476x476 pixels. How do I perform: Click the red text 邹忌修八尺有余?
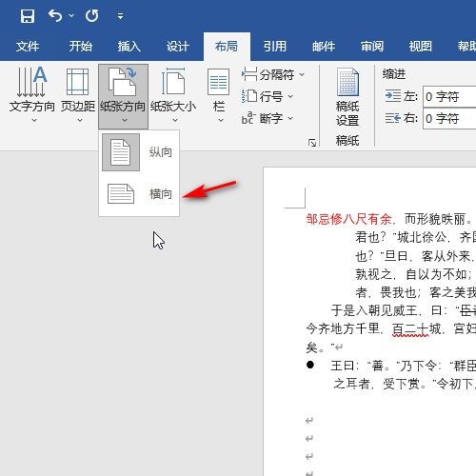(x=348, y=219)
